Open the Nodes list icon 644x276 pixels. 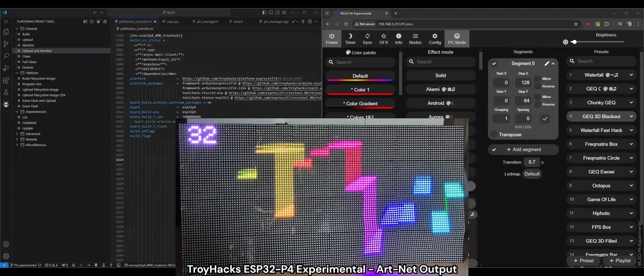415,39
